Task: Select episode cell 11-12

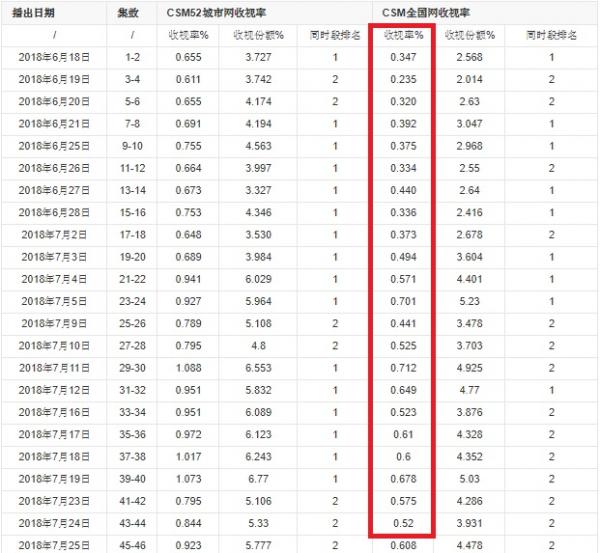Action: point(132,168)
